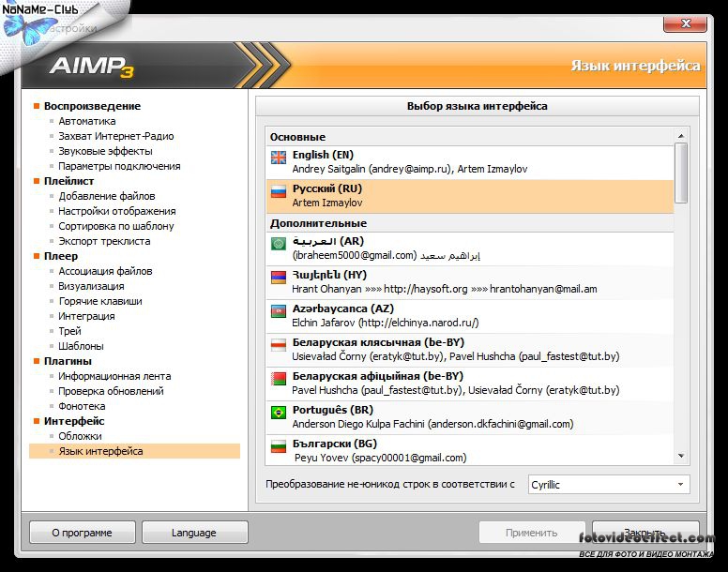Open Автоматика settings page
The height and width of the screenshot is (572, 728).
[87, 121]
